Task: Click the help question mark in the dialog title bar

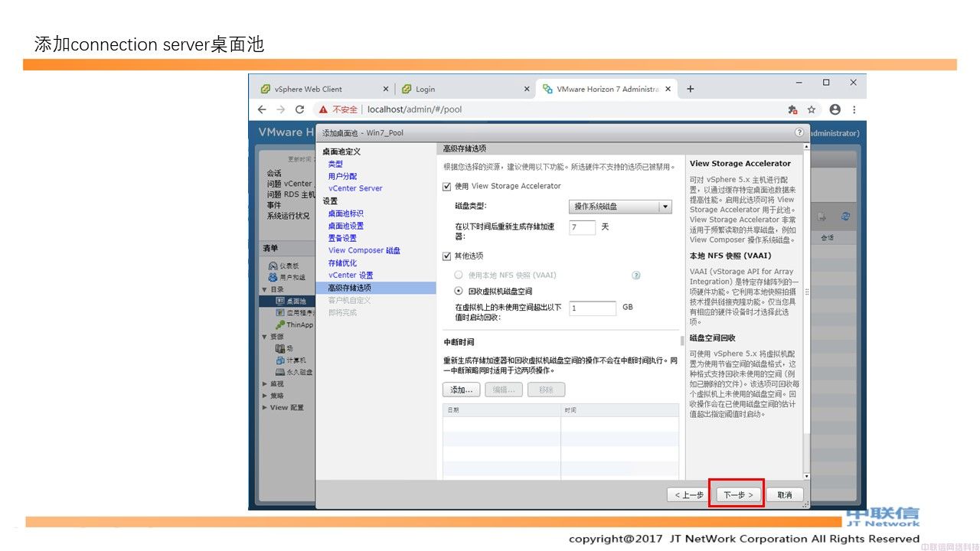Action: 799,132
